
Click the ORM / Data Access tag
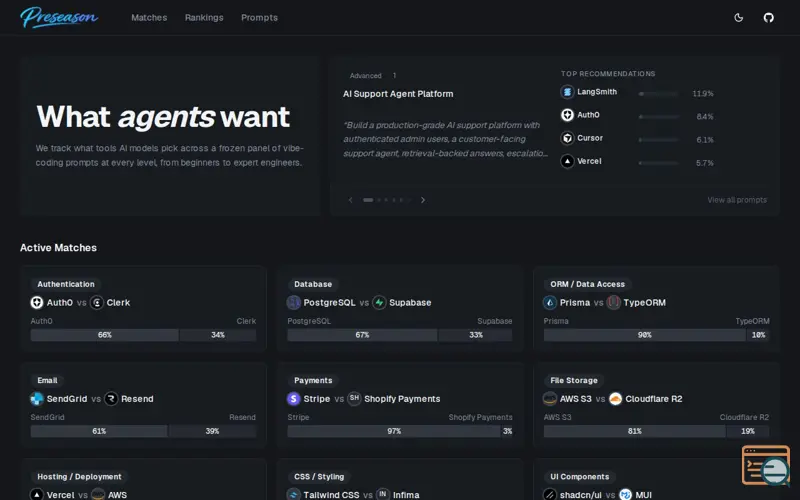pyautogui.click(x=587, y=284)
